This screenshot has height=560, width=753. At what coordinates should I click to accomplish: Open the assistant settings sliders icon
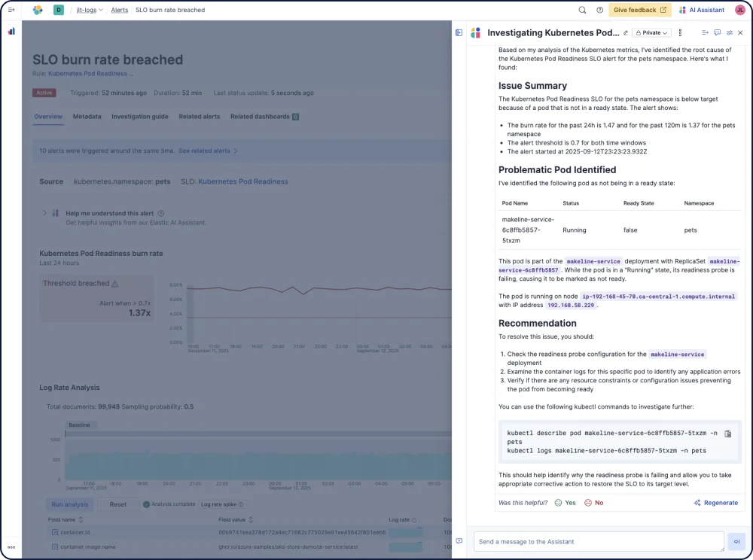pyautogui.click(x=730, y=32)
